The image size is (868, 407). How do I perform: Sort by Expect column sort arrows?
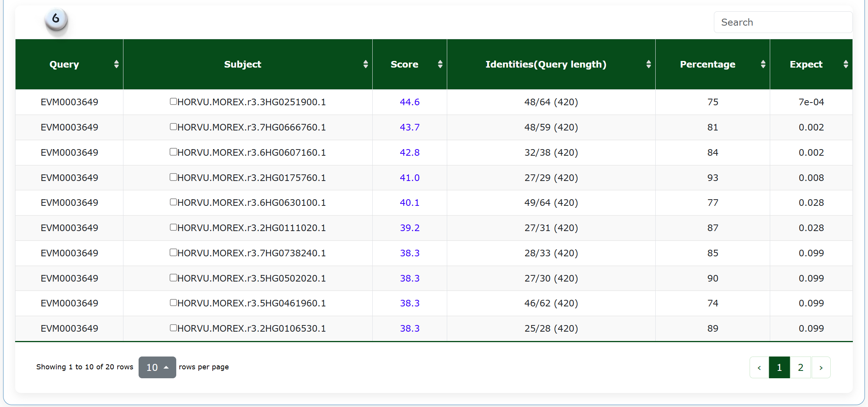point(846,64)
